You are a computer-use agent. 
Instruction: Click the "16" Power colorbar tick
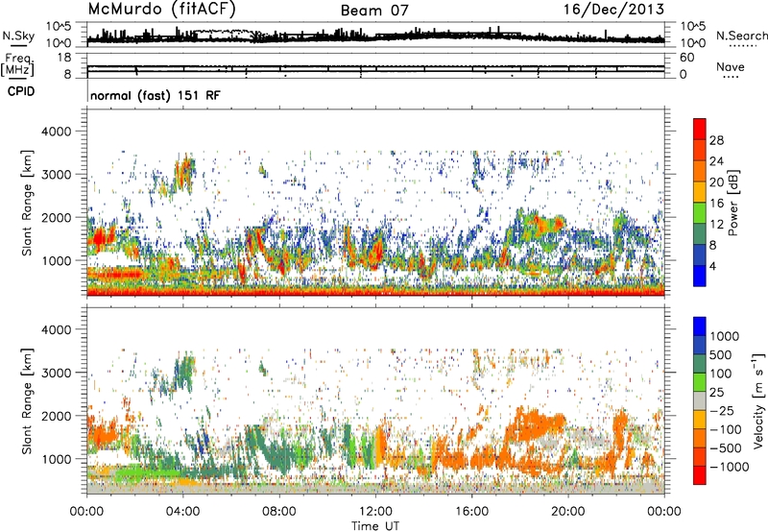(x=716, y=204)
